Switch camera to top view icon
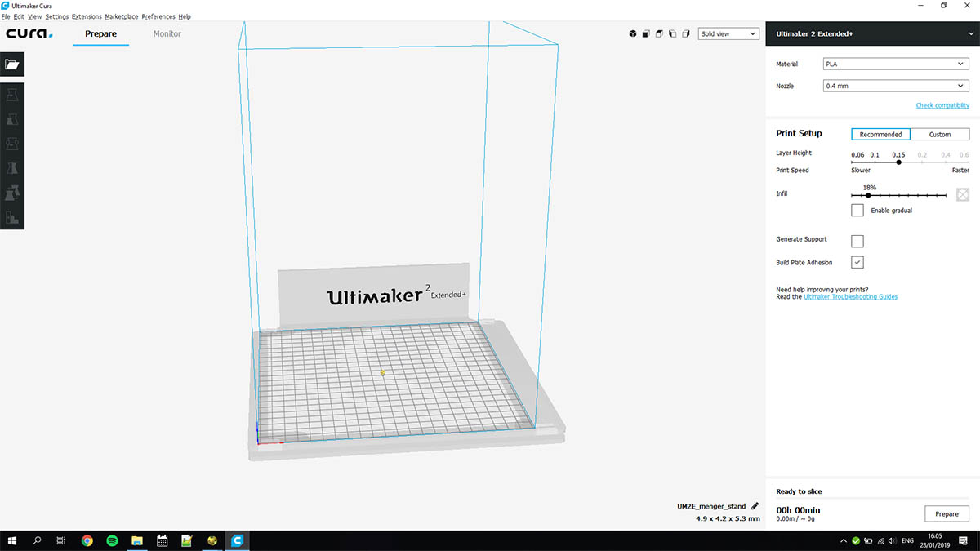 pyautogui.click(x=659, y=34)
